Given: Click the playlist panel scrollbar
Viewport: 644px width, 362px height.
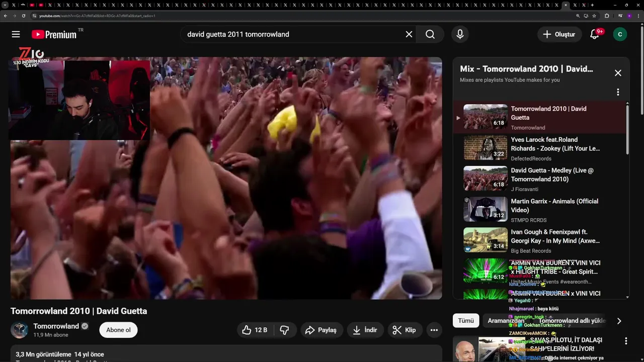Looking at the screenshot, I should [627, 129].
